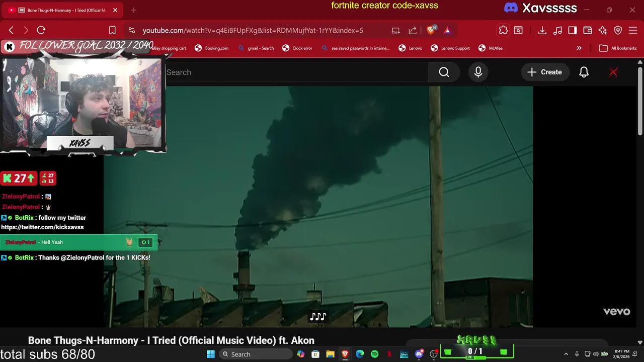Share this page via share icon
This screenshot has height=362, width=644.
point(413,30)
